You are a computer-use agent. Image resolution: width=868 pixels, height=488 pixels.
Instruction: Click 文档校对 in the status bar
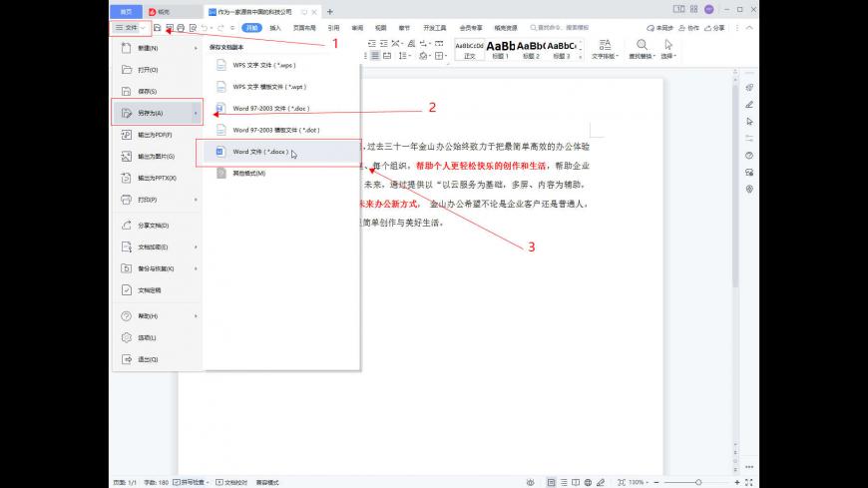tap(231, 482)
